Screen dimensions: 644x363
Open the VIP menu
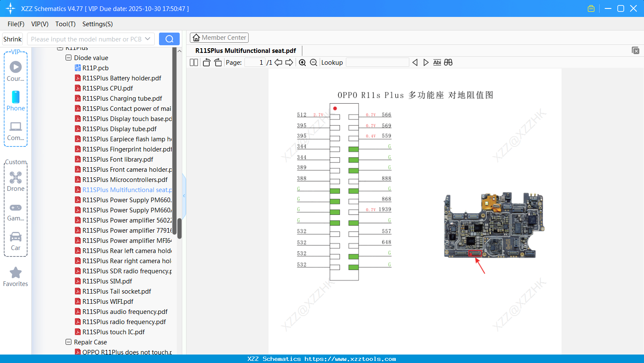40,24
